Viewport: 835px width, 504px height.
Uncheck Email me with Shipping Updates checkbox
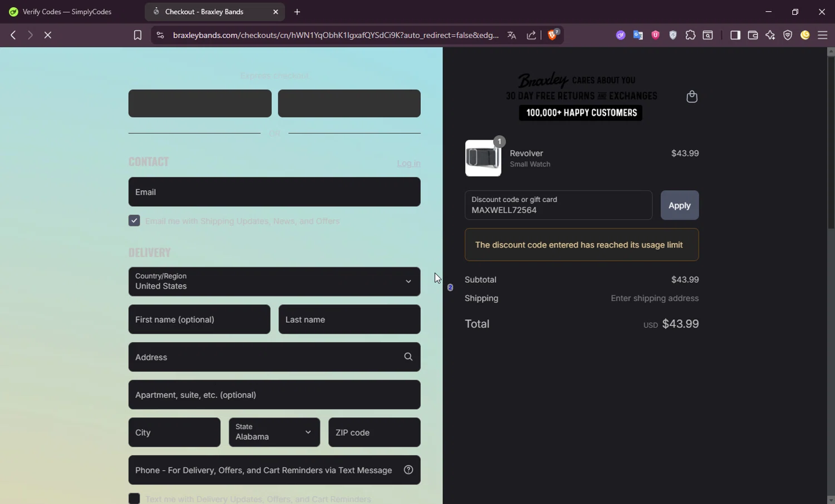click(x=134, y=221)
